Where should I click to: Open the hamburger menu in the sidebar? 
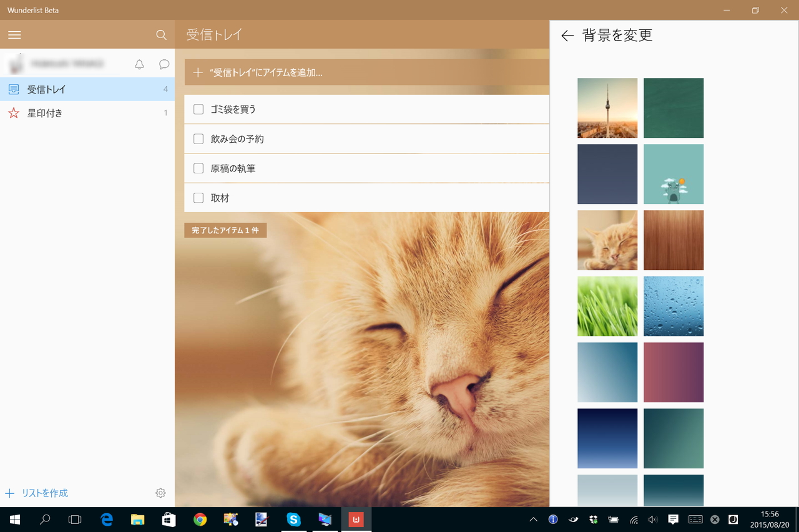[14, 35]
